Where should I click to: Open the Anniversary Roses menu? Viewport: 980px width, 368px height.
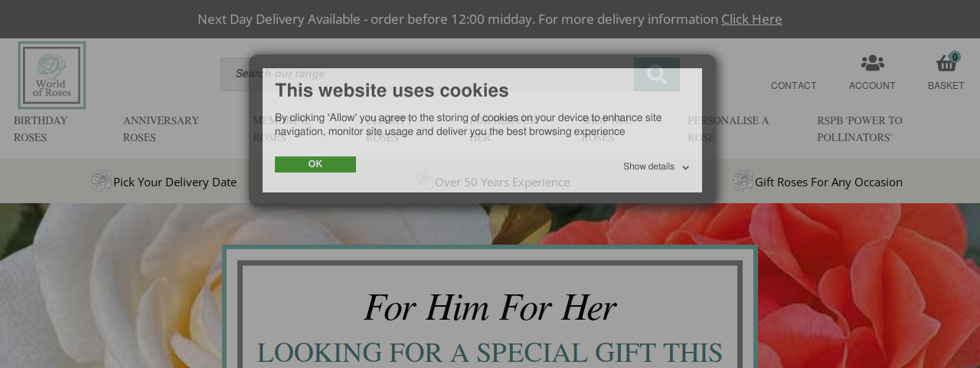pos(161,129)
